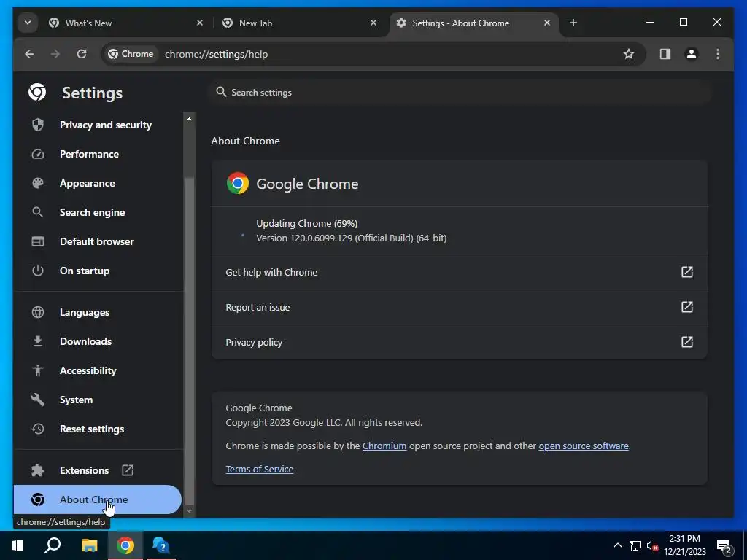Click the Chrome site info chip
Screen dimensions: 747x560
131,54
